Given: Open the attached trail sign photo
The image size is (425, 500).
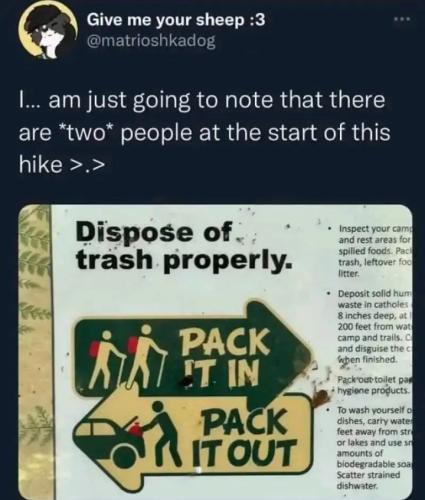Looking at the screenshot, I should click(x=216, y=352).
